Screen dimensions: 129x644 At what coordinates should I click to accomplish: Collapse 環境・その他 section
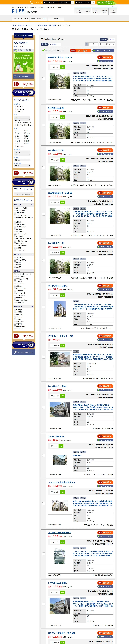(24, 306)
